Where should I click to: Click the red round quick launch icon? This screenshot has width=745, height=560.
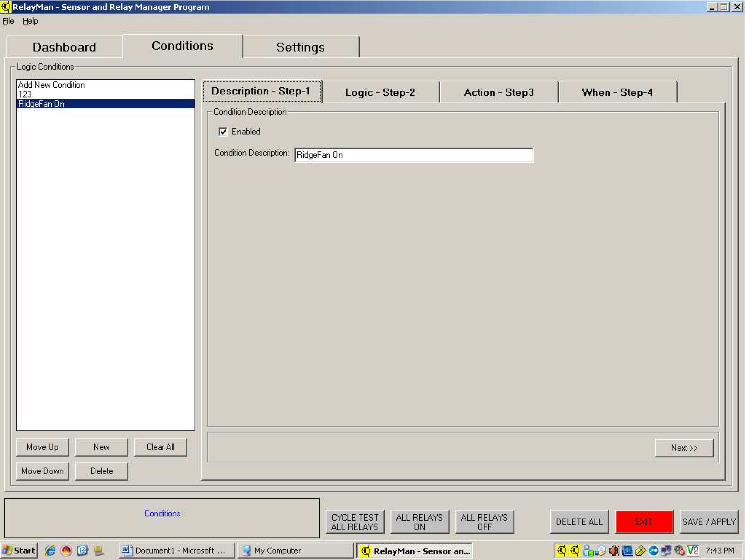coord(66,551)
